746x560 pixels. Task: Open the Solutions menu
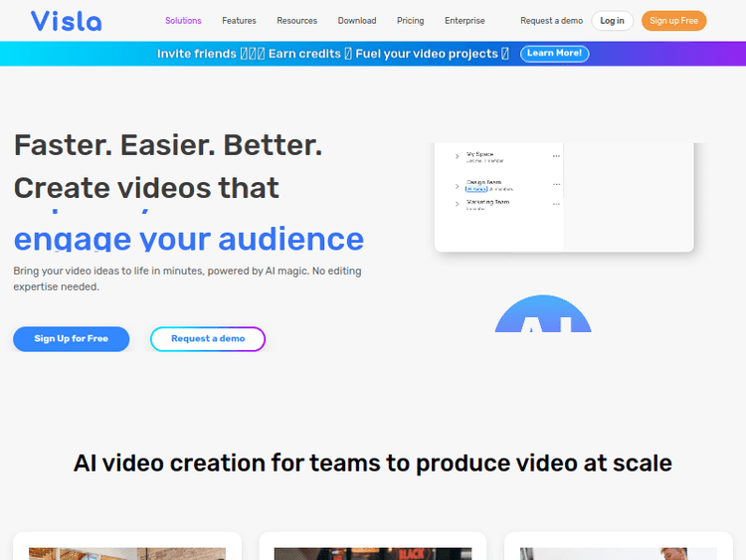183,21
